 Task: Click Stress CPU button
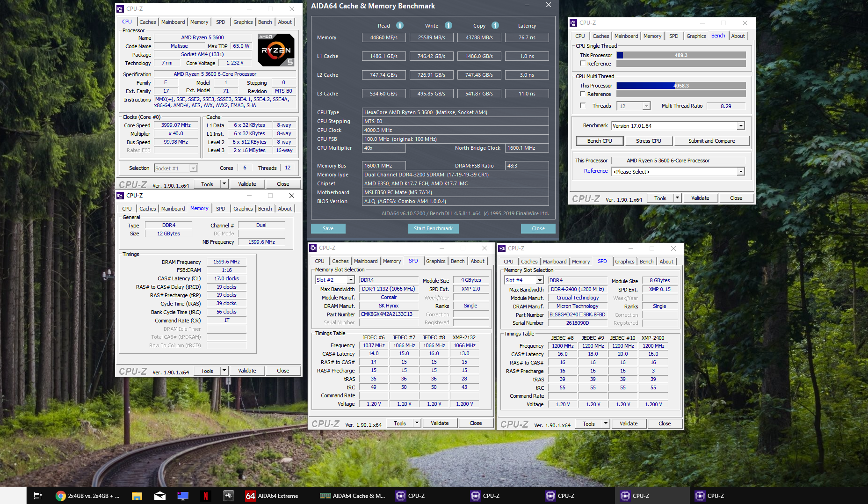(648, 141)
